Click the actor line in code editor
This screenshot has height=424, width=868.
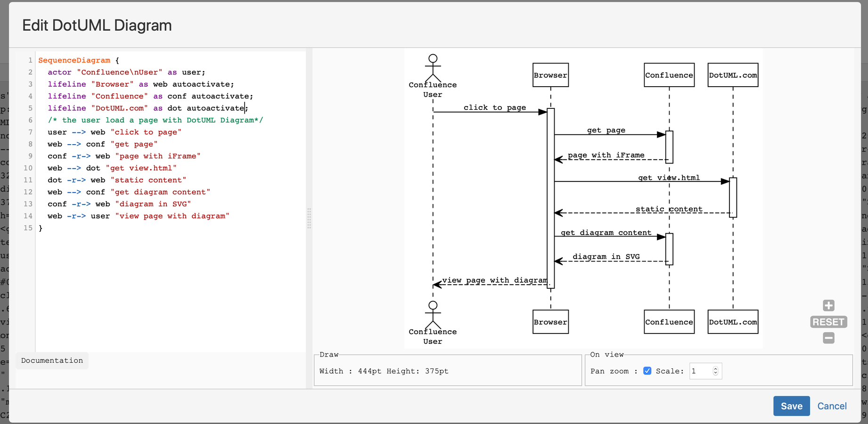click(126, 72)
